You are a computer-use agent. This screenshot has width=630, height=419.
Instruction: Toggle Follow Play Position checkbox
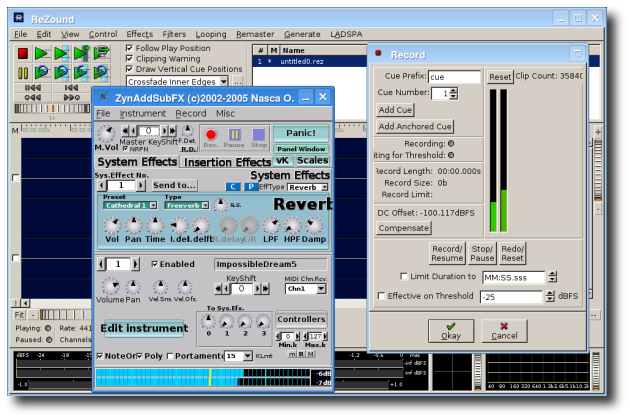129,48
